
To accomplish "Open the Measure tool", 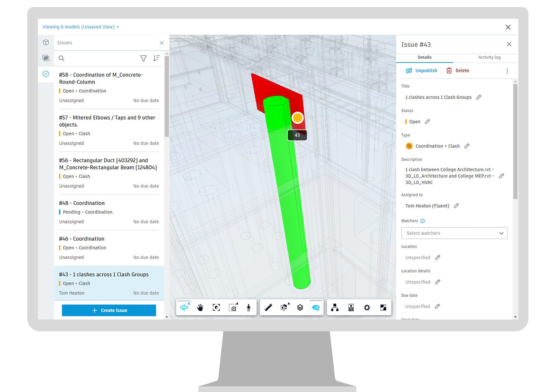I will [268, 307].
